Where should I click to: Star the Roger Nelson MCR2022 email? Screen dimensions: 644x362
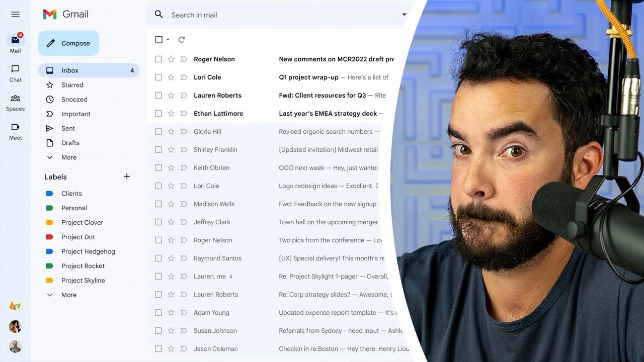click(x=171, y=59)
